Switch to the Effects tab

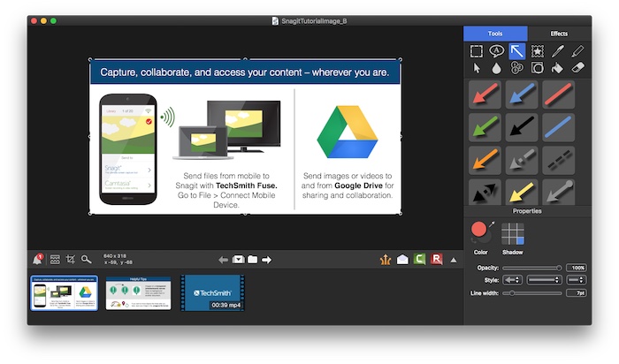coord(559,34)
